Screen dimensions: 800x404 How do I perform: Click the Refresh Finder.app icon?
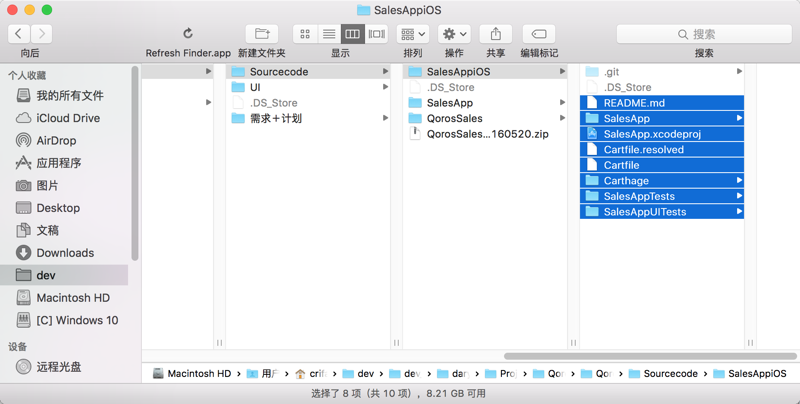[188, 34]
